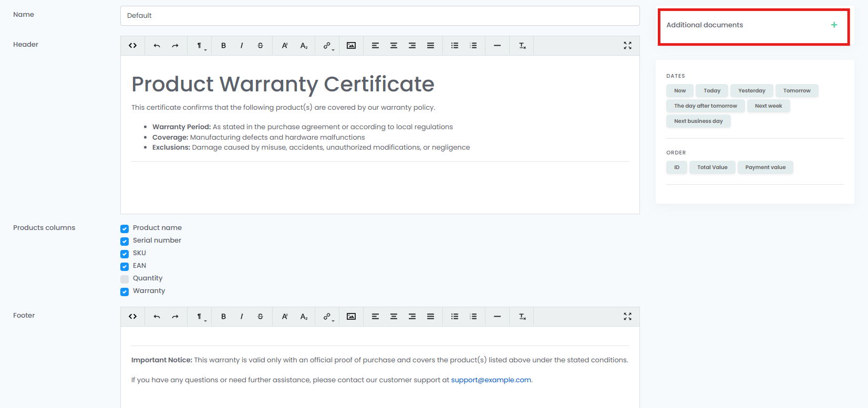Justify text in Header editor
The image size is (868, 408).
tap(430, 46)
